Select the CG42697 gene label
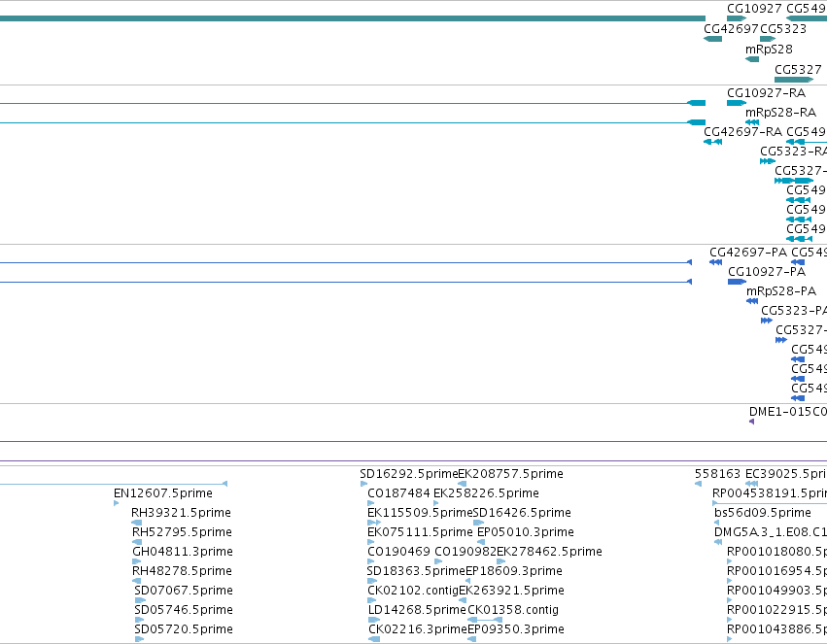The width and height of the screenshot is (827, 644). click(731, 29)
